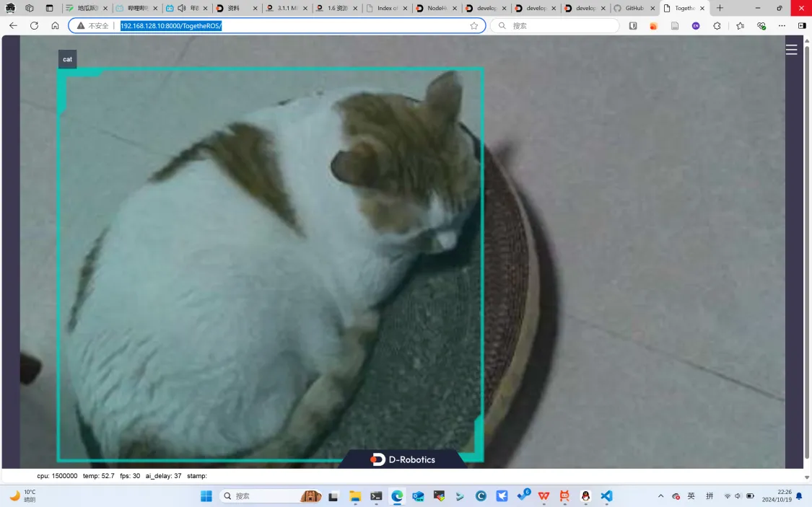Open Visual Studio Code from the taskbar
The height and width of the screenshot is (507, 812).
(x=606, y=496)
